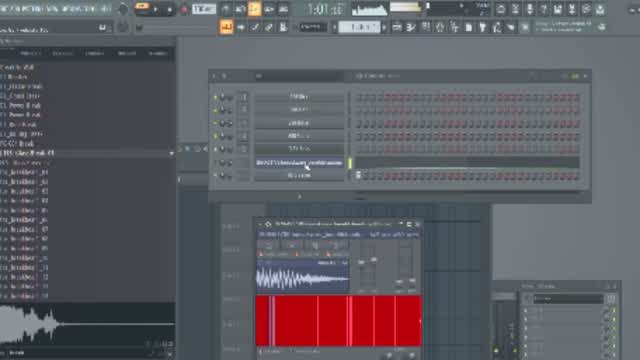Click the orange highlighted icon in the top toolbar row
Screen dimensions: 640x360
pos(254,9)
